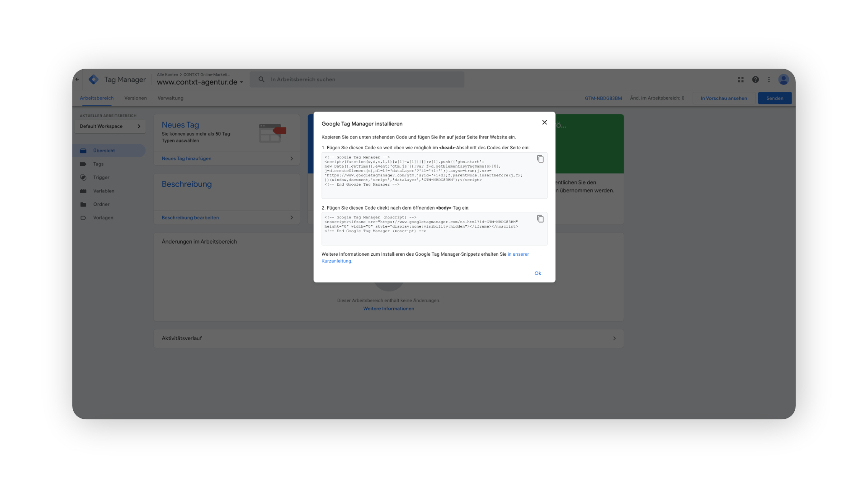Select Übersicht in the sidebar
Viewport: 868px width, 488px height.
point(109,150)
